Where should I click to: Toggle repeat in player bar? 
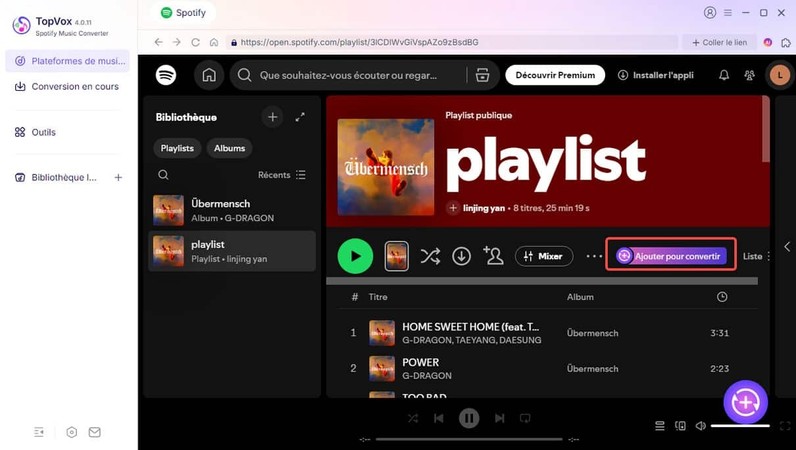tap(525, 419)
